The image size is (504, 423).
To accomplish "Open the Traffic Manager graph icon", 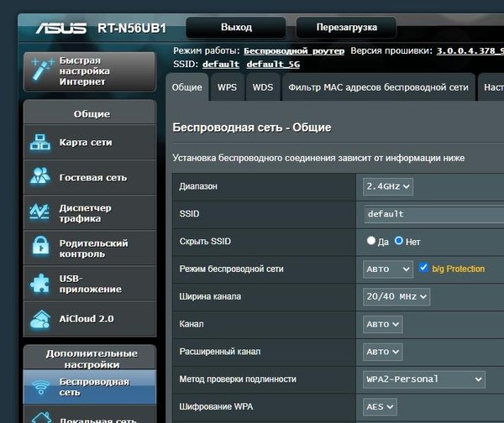I will (40, 213).
